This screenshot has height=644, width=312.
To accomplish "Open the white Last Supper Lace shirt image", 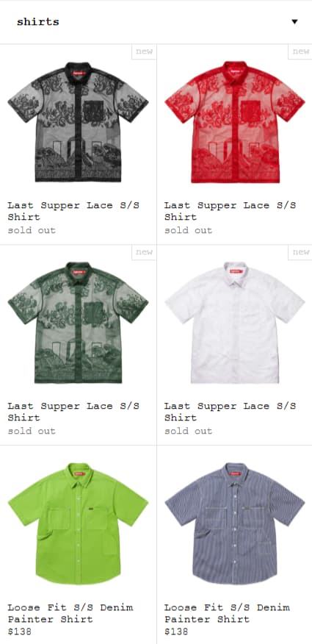I will point(234,323).
